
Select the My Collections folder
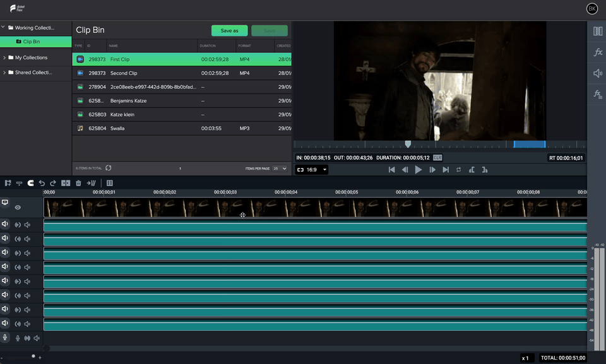[x=31, y=57]
